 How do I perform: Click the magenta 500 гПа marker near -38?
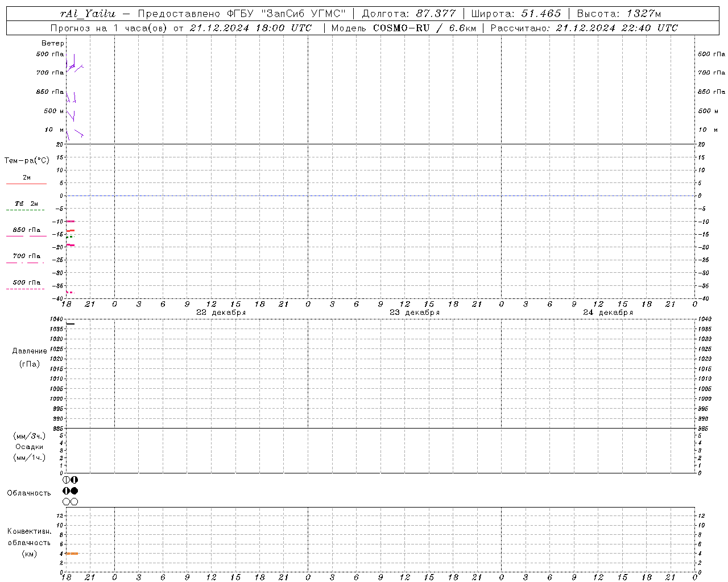(70, 292)
